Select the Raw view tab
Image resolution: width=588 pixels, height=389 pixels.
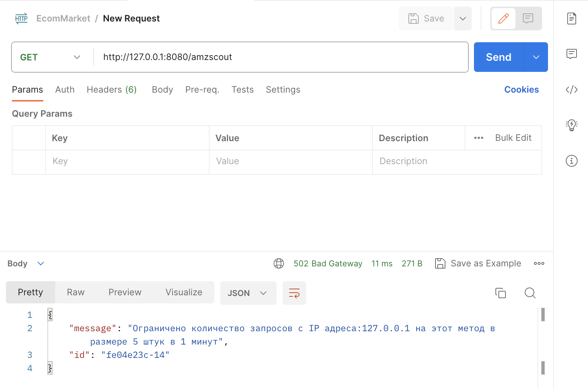point(76,292)
